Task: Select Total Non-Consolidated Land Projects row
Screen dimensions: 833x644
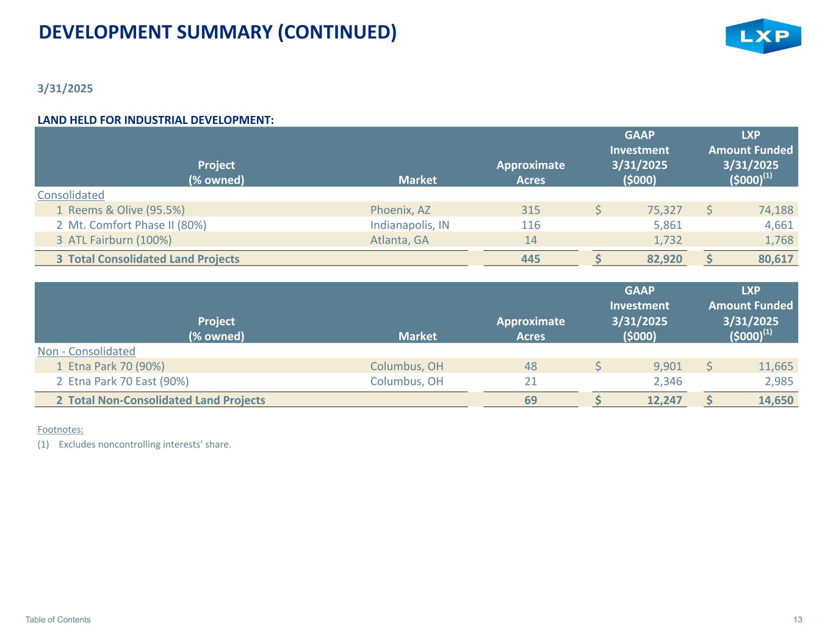Action: (x=166, y=400)
